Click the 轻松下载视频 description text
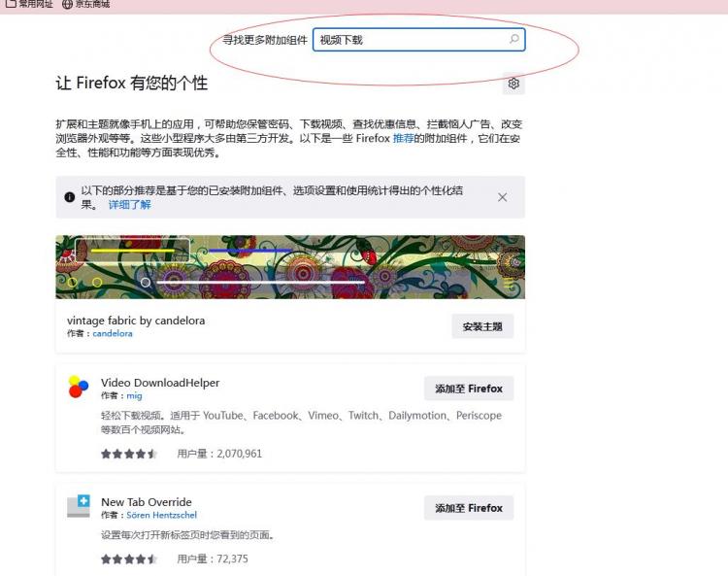Viewport: 728px width, 576px height. pos(301,423)
